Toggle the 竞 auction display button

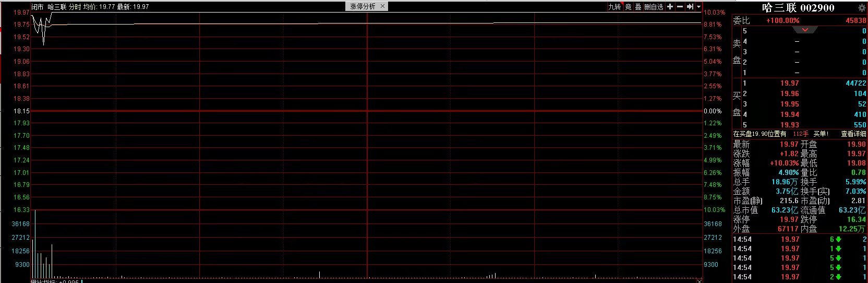pos(628,7)
